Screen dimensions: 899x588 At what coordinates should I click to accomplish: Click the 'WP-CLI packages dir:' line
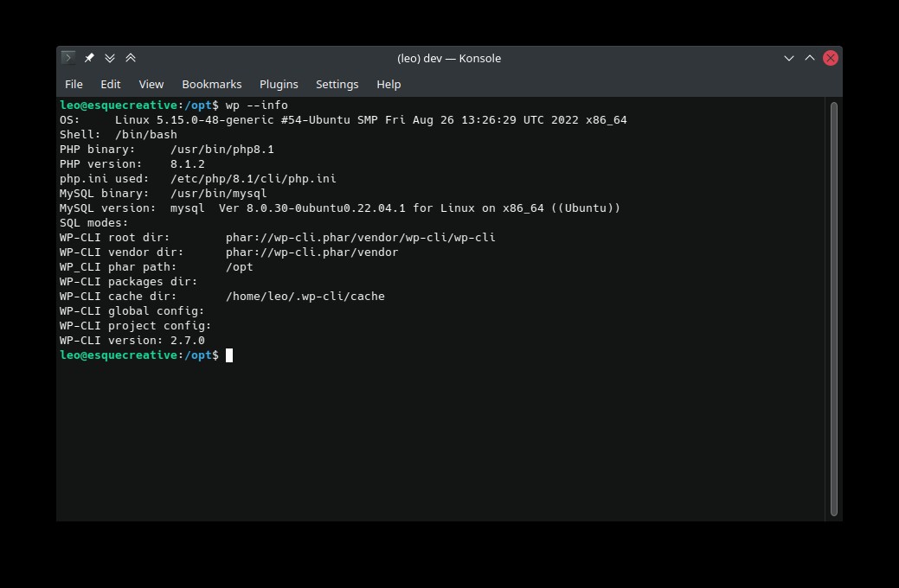[x=128, y=281]
